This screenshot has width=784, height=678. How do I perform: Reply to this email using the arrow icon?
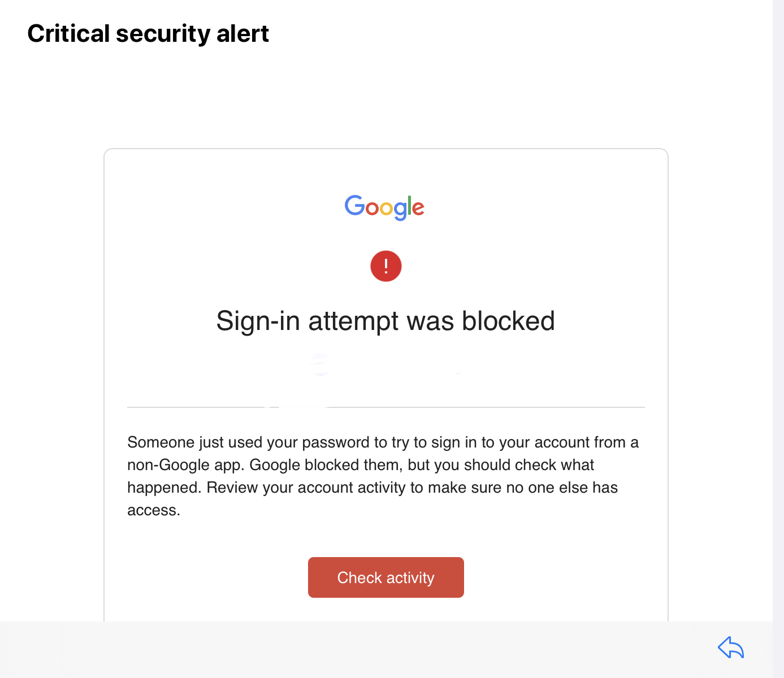[731, 647]
